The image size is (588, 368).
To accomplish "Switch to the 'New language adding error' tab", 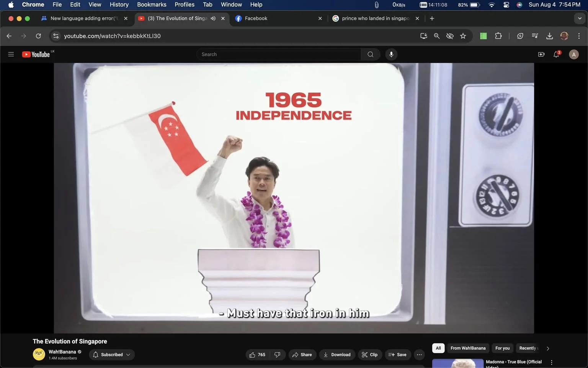I will 85,18.
